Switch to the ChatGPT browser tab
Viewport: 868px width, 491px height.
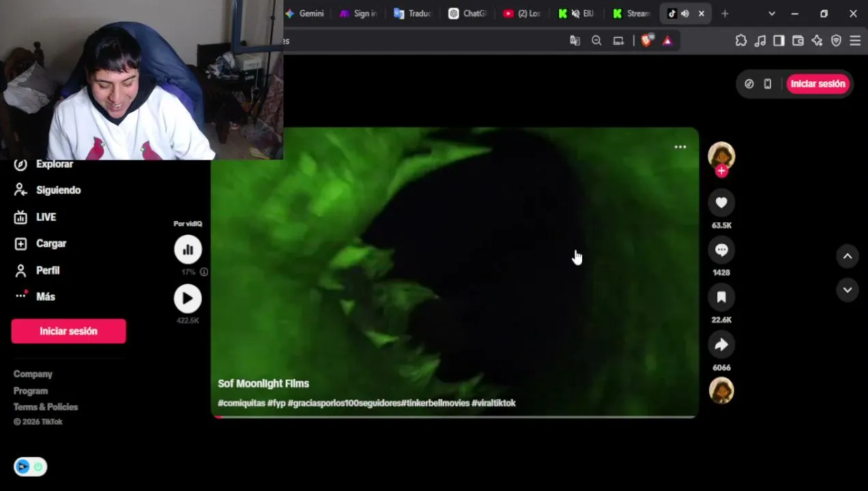[x=467, y=14]
